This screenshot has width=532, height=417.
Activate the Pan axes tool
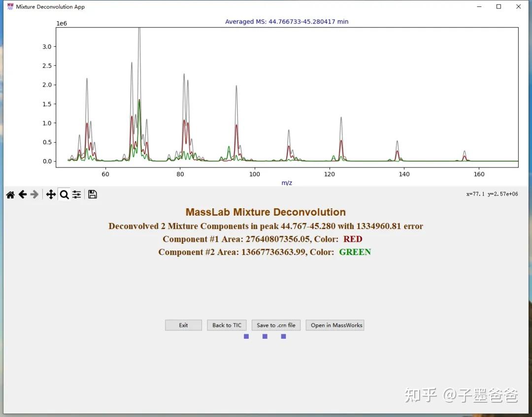click(x=51, y=194)
